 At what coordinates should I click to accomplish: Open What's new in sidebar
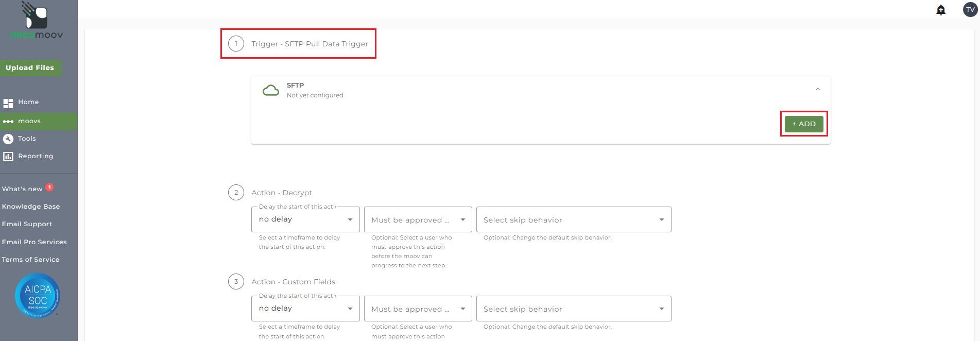(22, 189)
